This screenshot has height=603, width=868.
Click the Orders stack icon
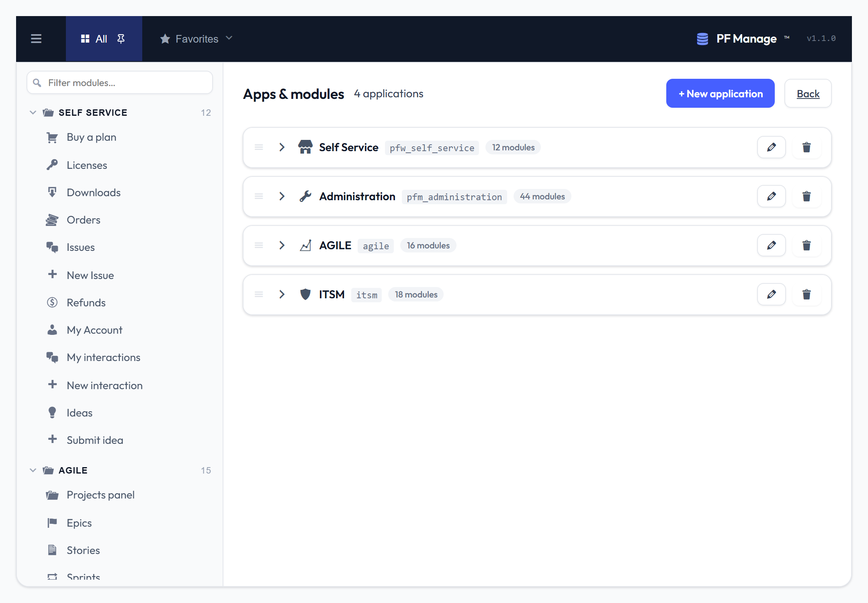pyautogui.click(x=52, y=220)
